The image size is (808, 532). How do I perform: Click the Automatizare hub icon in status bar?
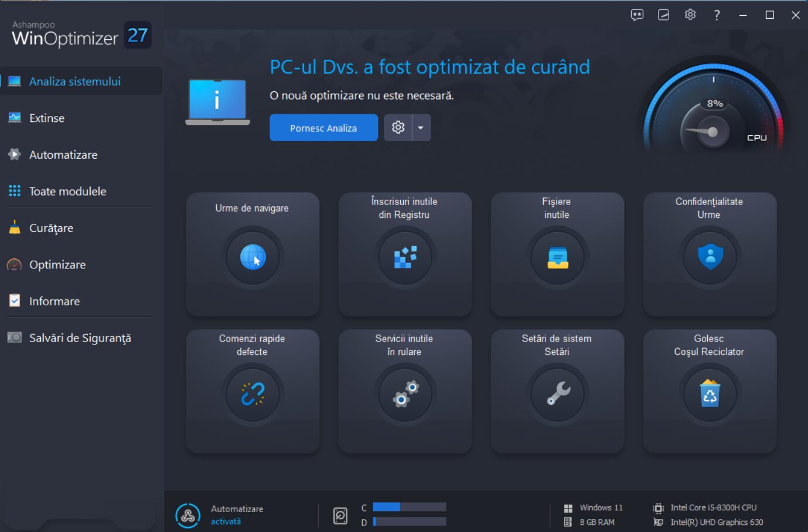pyautogui.click(x=187, y=514)
